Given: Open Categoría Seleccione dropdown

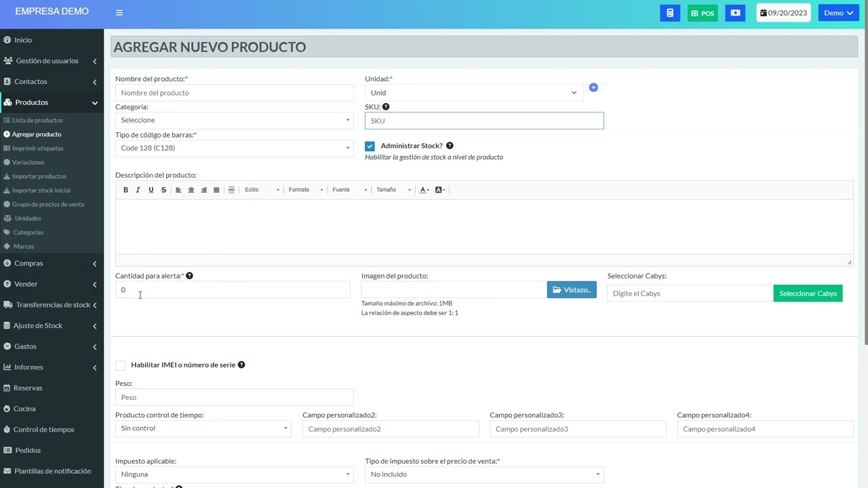Looking at the screenshot, I should tap(235, 120).
